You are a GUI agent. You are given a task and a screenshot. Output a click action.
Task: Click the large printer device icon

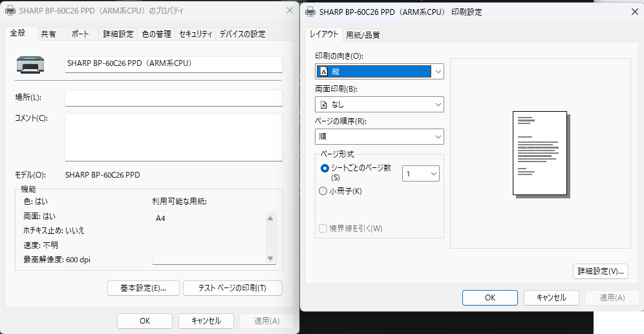(30, 65)
